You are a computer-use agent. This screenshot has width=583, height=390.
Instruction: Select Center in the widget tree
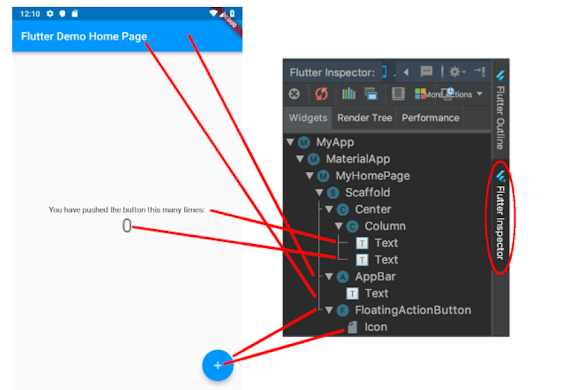tap(373, 209)
